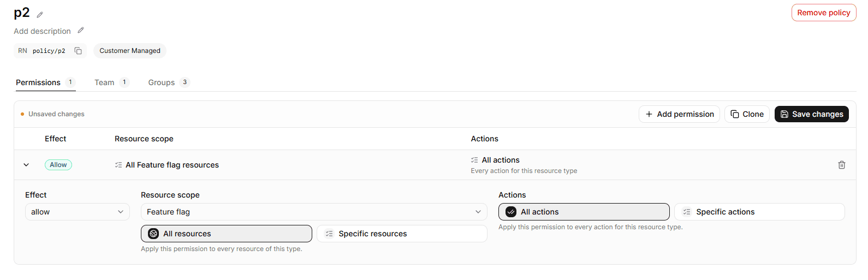Image resolution: width=868 pixels, height=280 pixels.
Task: Click the pencil icon beside Add description
Action: pos(81,31)
